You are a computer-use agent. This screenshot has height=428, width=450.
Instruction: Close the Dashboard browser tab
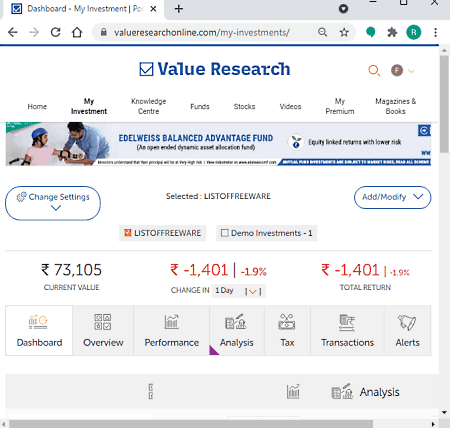point(153,9)
